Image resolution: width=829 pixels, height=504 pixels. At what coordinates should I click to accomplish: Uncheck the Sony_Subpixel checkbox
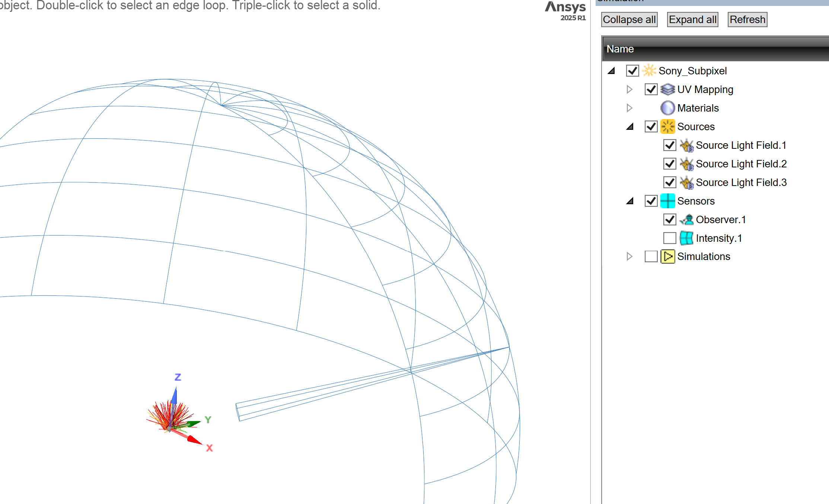(632, 71)
